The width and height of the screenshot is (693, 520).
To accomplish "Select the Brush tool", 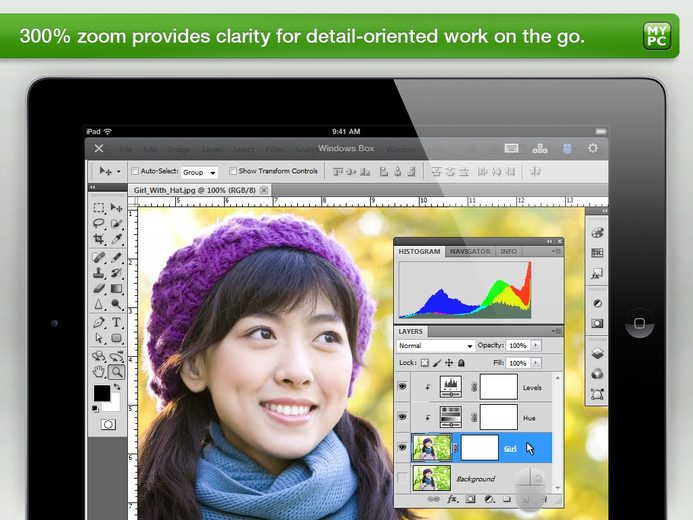I will point(117,257).
